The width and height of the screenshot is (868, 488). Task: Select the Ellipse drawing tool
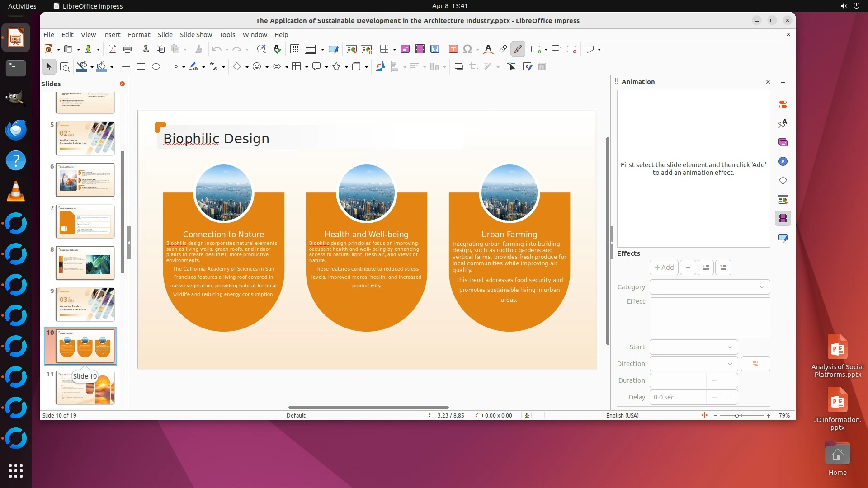click(156, 67)
